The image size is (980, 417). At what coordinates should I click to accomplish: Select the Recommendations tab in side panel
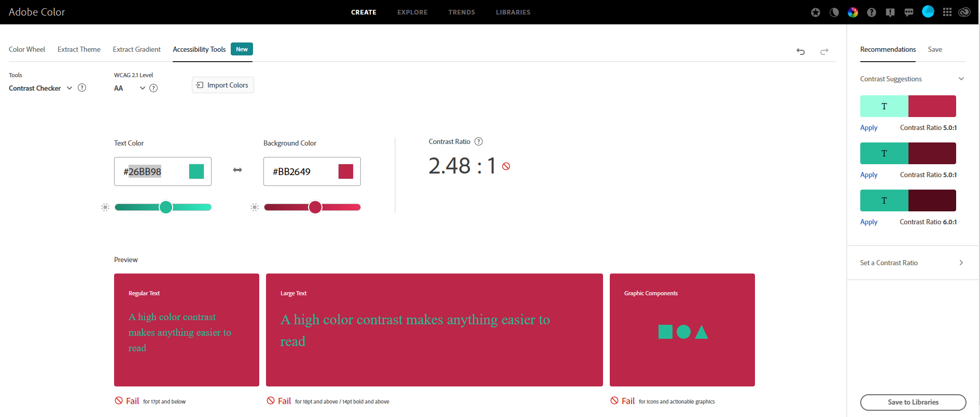[x=888, y=49]
